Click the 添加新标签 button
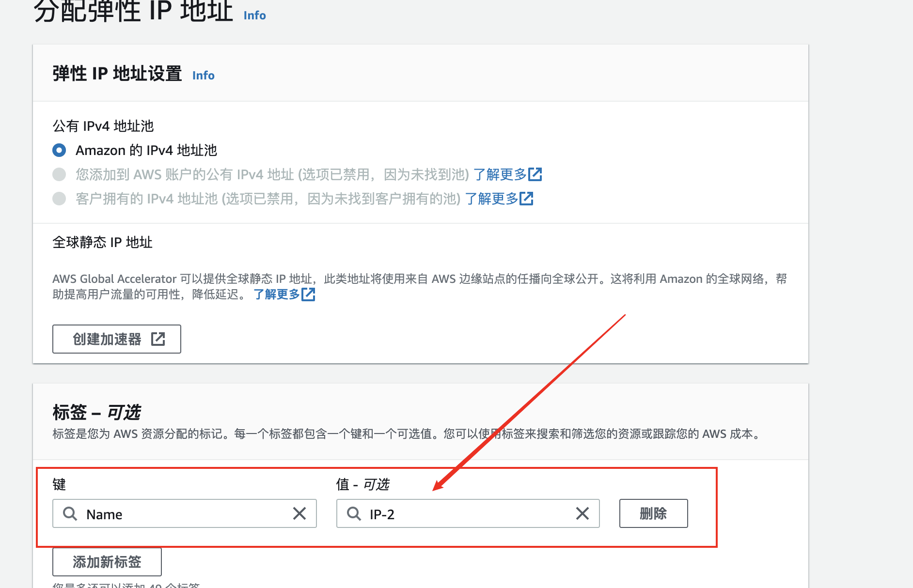 coord(107,562)
